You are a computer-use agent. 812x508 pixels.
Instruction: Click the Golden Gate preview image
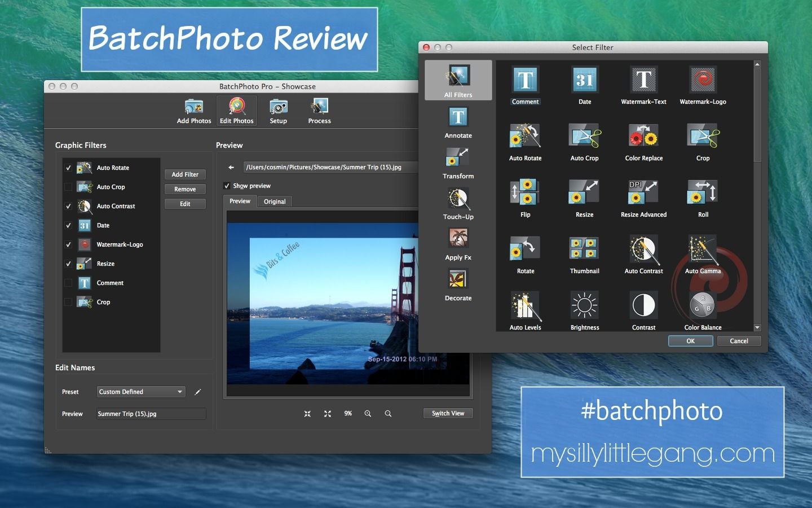pyautogui.click(x=348, y=305)
